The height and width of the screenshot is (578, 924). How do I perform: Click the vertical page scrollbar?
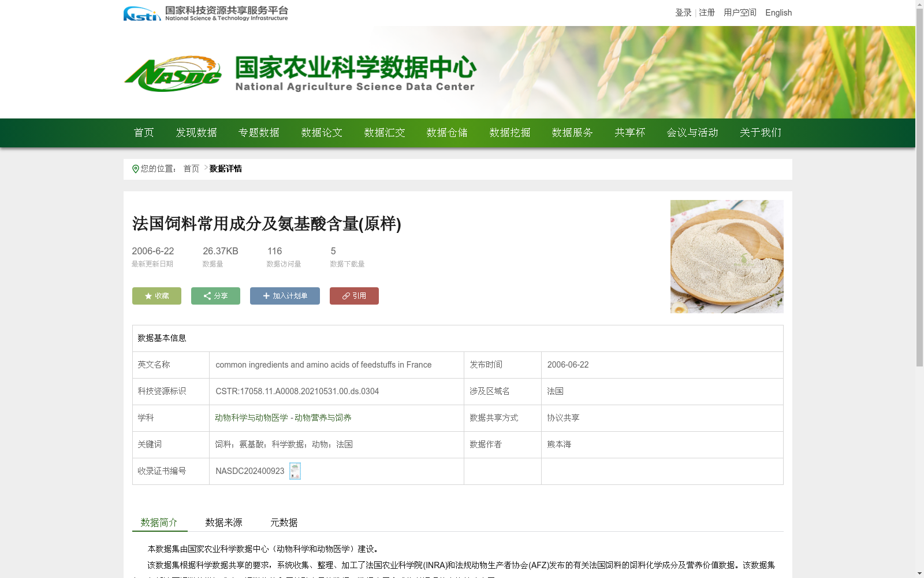(x=919, y=188)
